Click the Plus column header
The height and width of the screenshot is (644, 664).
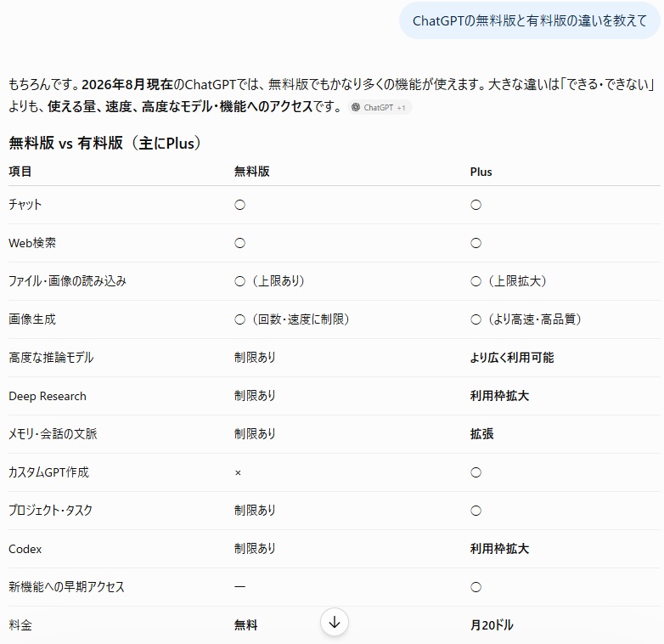pos(481,172)
